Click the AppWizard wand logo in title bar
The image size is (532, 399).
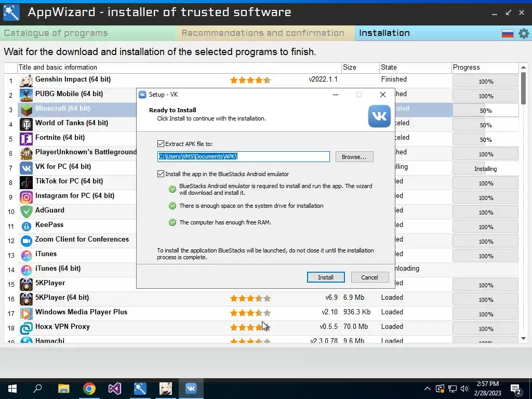[x=11, y=12]
